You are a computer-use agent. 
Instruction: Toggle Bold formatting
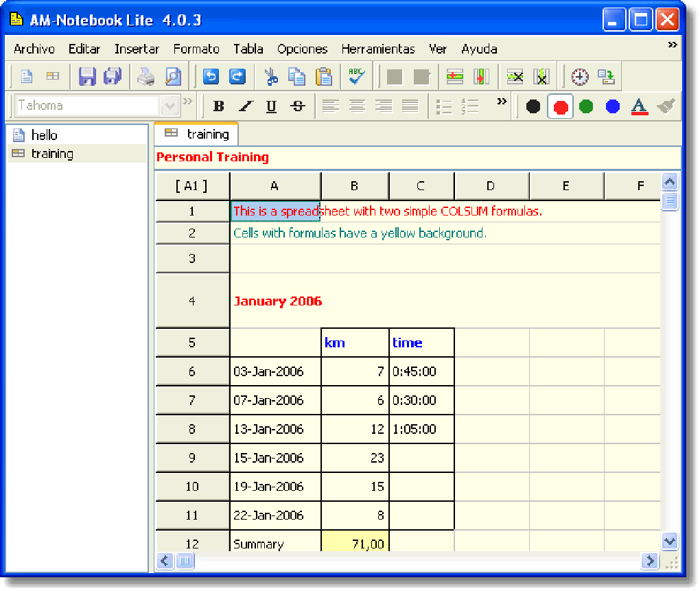(x=219, y=106)
